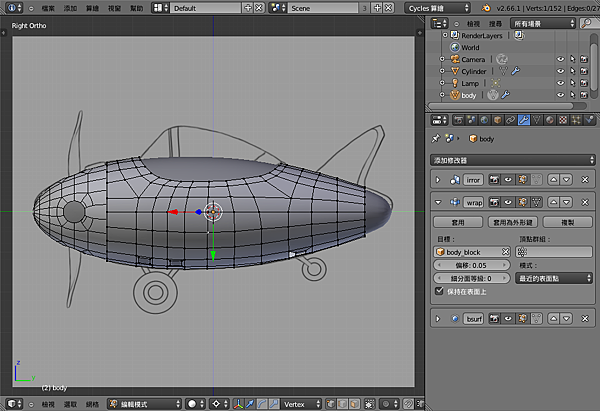Open the Object Constraints tab (chain icon)
Image resolution: width=600 pixels, height=411 pixels.
510,120
